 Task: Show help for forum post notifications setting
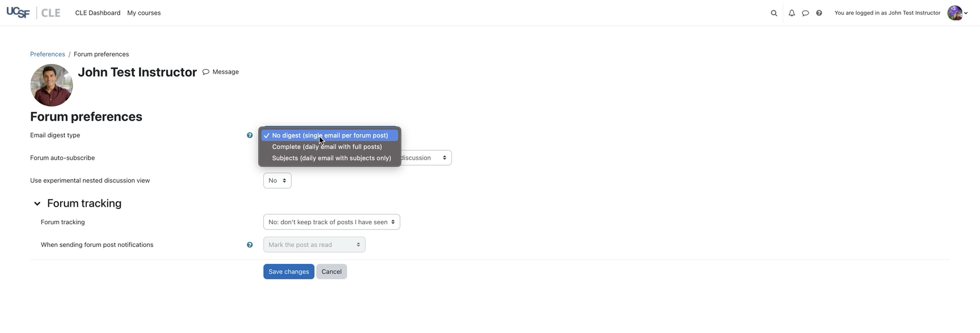point(250,245)
